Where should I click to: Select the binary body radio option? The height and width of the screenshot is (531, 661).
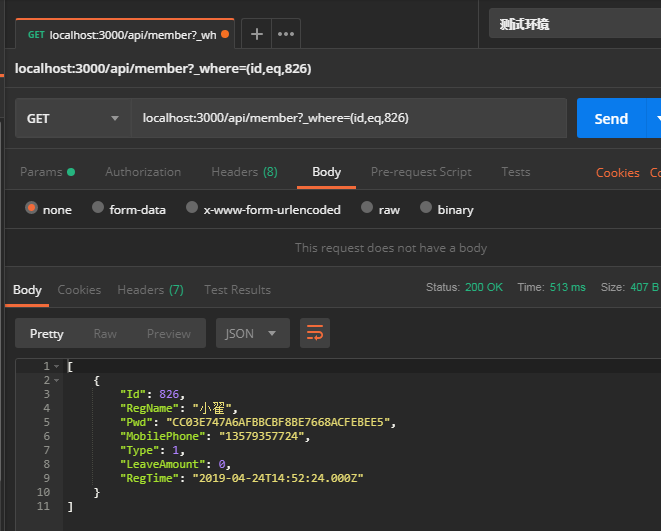pos(427,209)
